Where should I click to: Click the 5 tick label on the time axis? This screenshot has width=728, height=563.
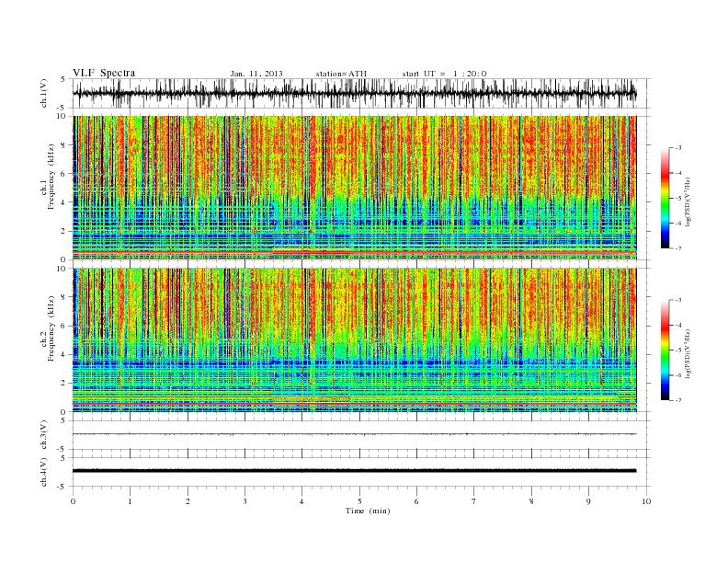pos(359,501)
